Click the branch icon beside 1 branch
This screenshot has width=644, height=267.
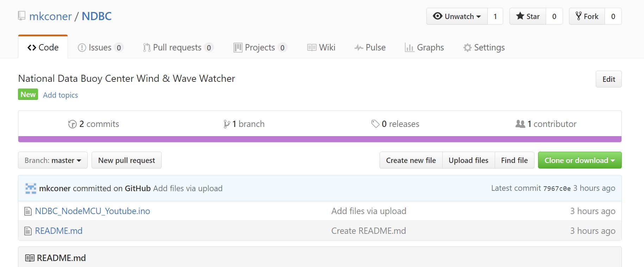click(x=227, y=124)
